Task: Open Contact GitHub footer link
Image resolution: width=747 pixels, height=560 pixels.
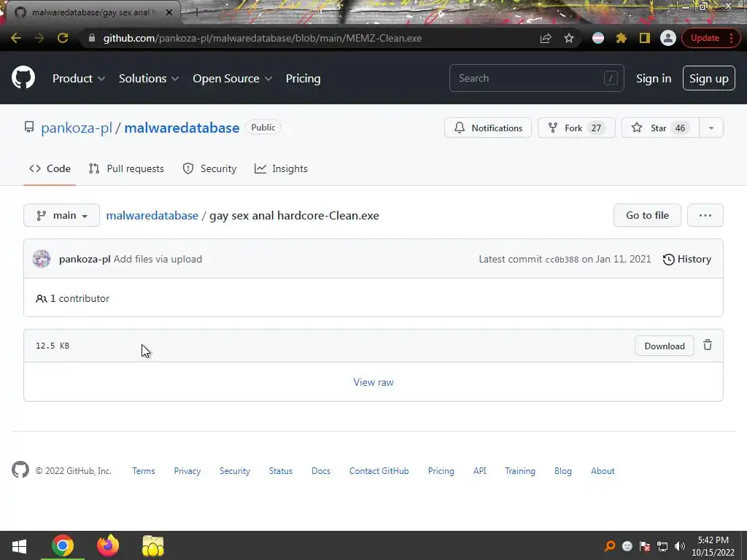Action: (x=379, y=470)
